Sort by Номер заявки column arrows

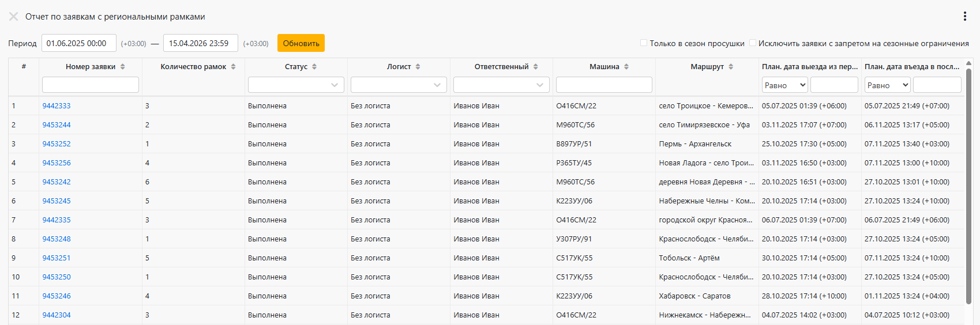point(123,67)
